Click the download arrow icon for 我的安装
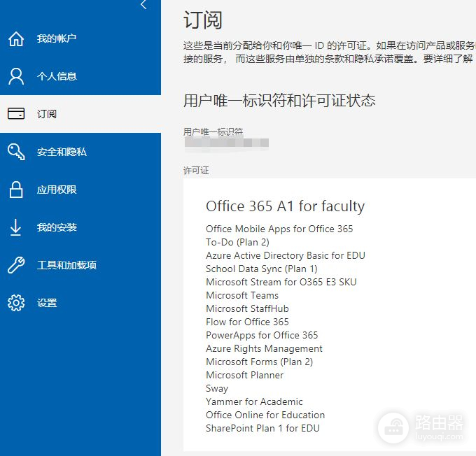476x456 pixels. pyautogui.click(x=15, y=227)
